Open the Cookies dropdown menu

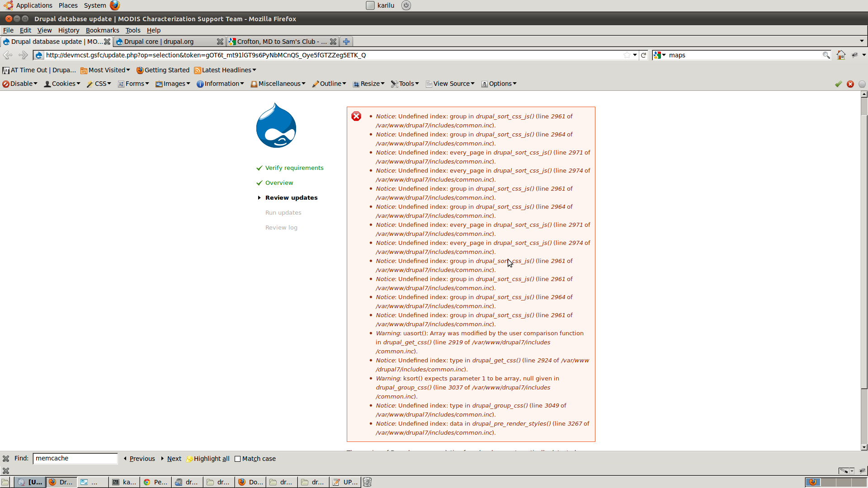tap(62, 84)
